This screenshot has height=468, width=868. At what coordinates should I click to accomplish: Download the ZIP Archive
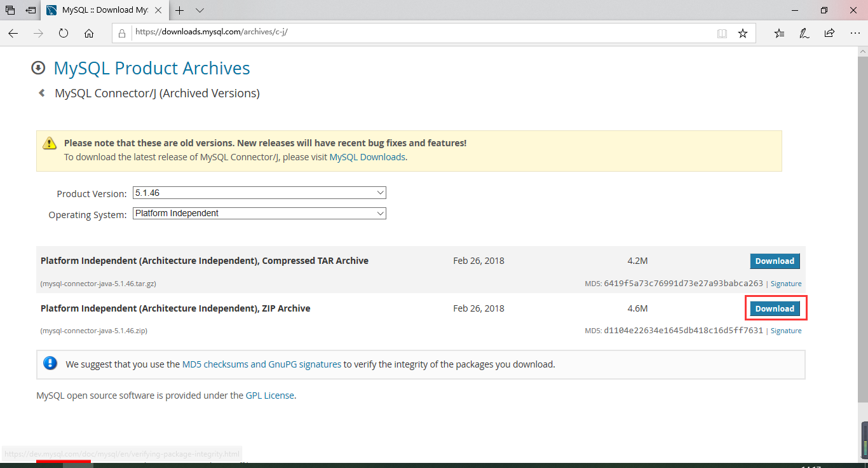pos(775,308)
